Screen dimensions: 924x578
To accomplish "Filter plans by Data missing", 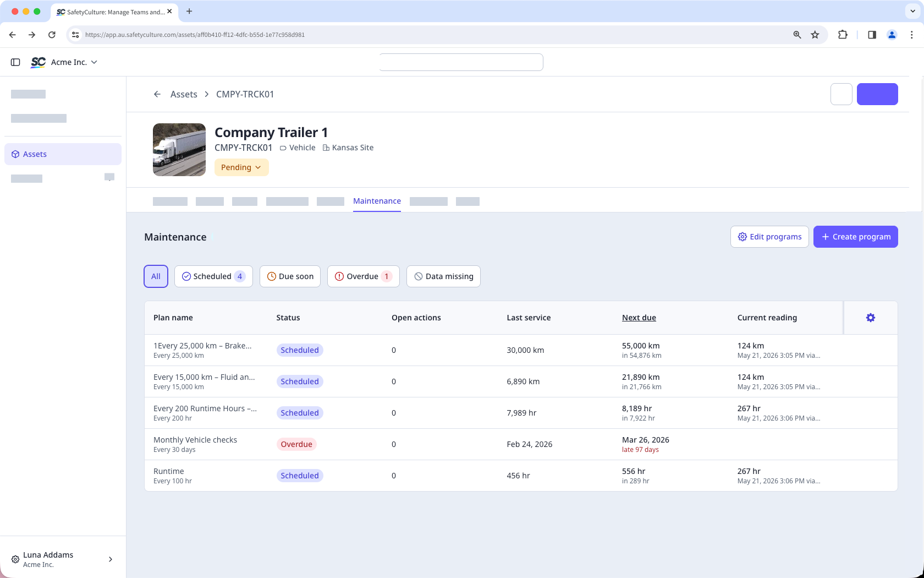I will tap(443, 276).
